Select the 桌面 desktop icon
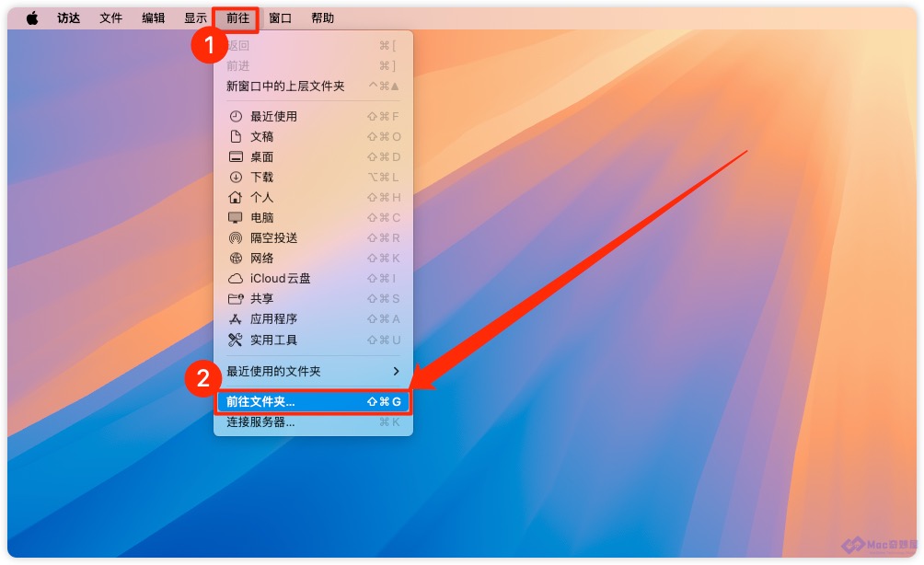Screen dimensions: 924x565 pos(236,156)
